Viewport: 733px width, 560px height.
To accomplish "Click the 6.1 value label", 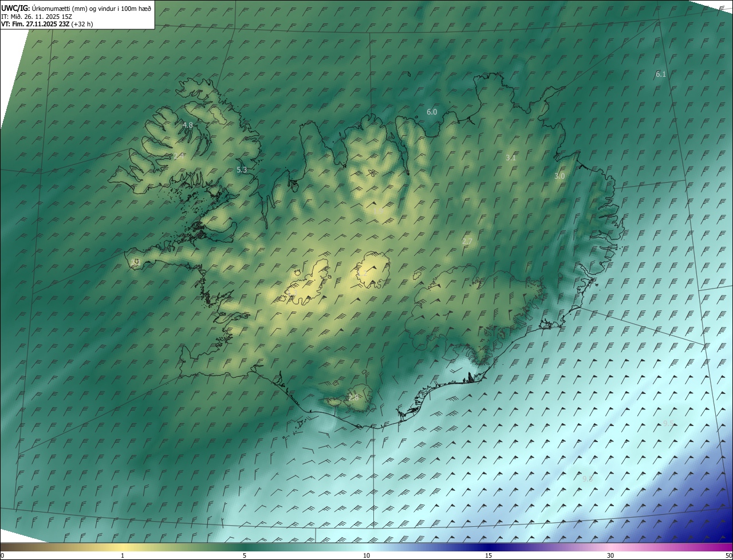I will click(x=661, y=74).
